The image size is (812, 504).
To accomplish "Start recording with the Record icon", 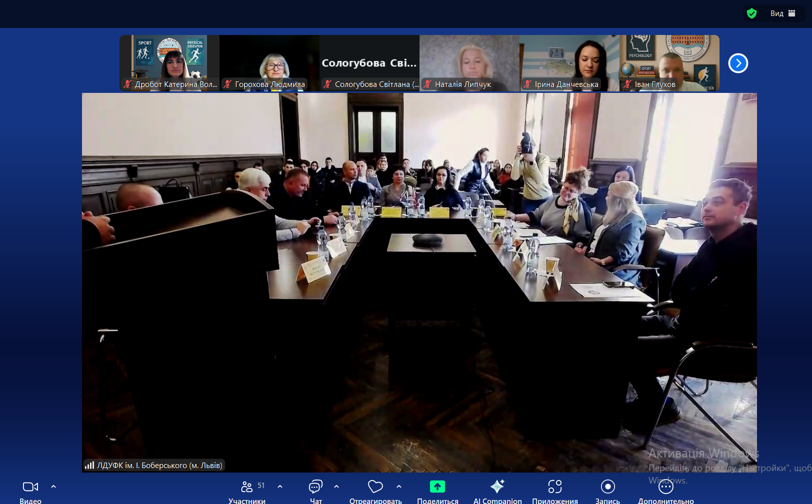I will pos(607,487).
